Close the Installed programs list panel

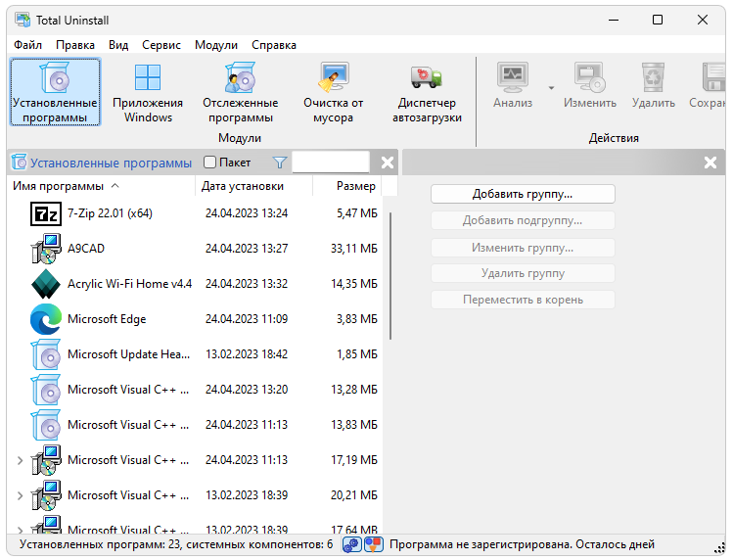388,163
